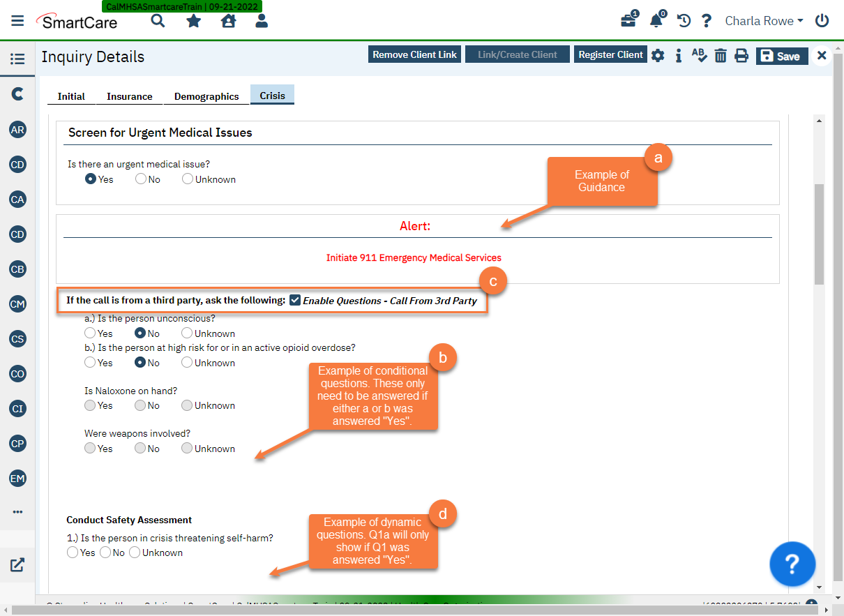Mark weapons involved as No
The image size is (844, 616).
140,448
